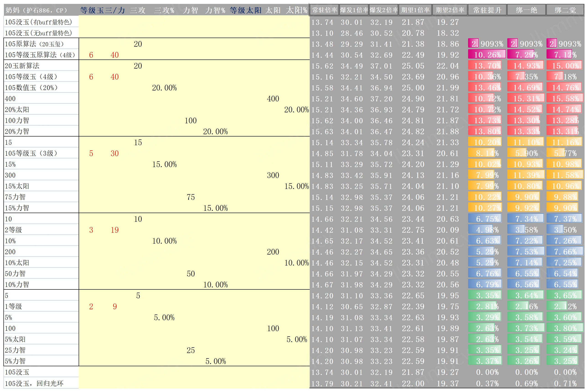The image size is (588, 392).
Task: Click the red 19 in 2等级 row
Action: coord(115,230)
